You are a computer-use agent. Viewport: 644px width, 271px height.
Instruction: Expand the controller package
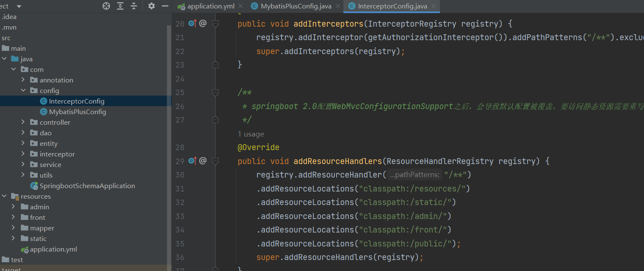23,122
